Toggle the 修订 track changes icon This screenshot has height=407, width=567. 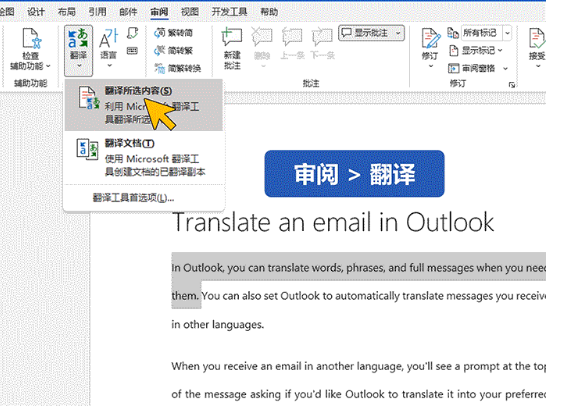430,38
